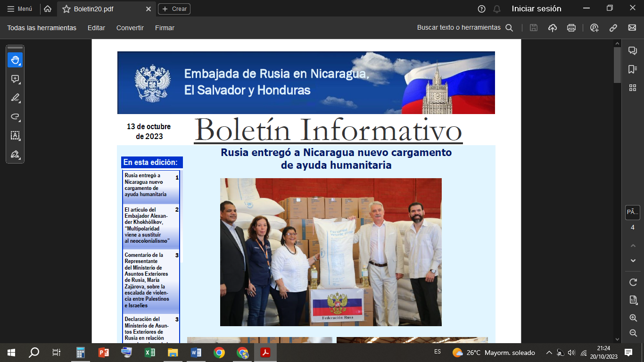Click the Print icon
This screenshot has height=362, width=644.
(x=571, y=28)
